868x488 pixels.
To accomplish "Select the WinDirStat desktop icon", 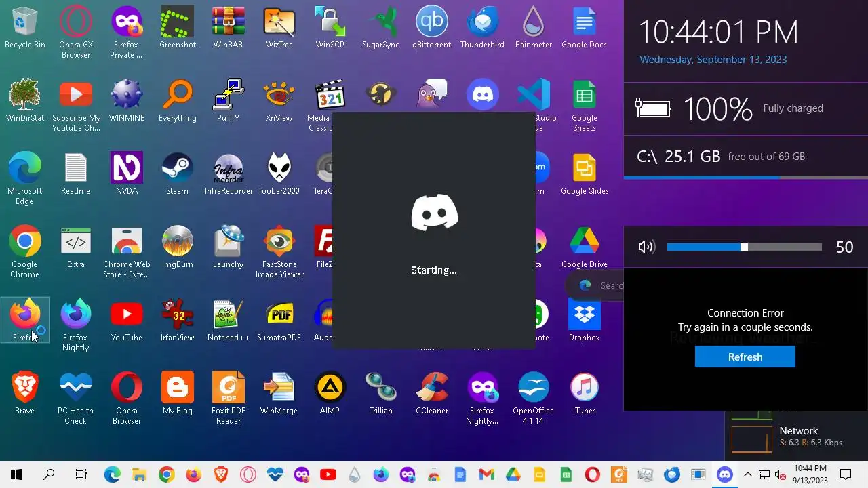I will pos(24,102).
